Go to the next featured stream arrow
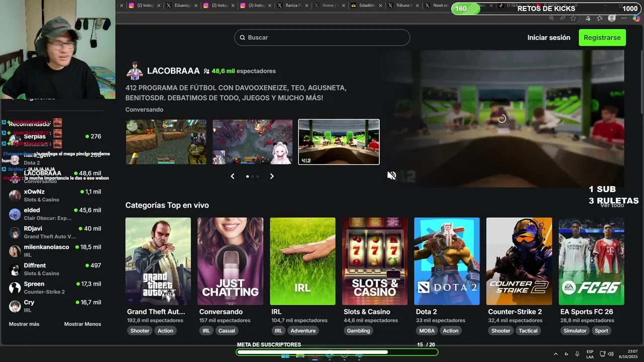This screenshot has height=362, width=644. (x=272, y=176)
